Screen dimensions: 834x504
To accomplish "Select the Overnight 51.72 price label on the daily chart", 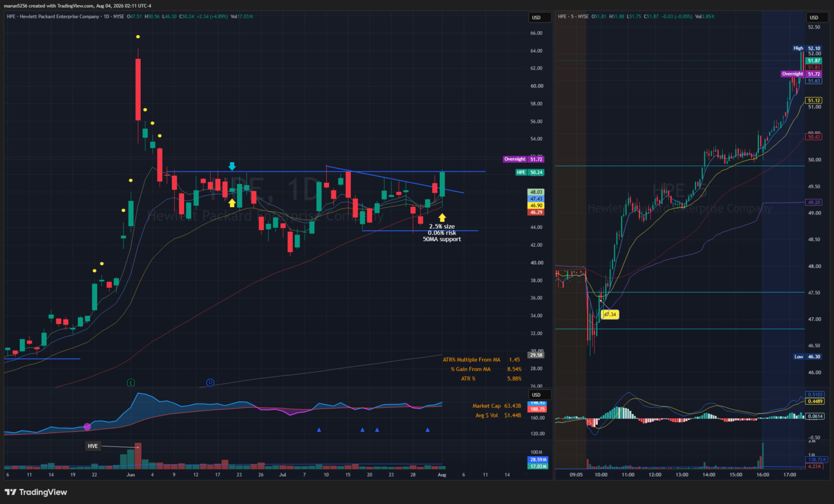I will point(524,159).
